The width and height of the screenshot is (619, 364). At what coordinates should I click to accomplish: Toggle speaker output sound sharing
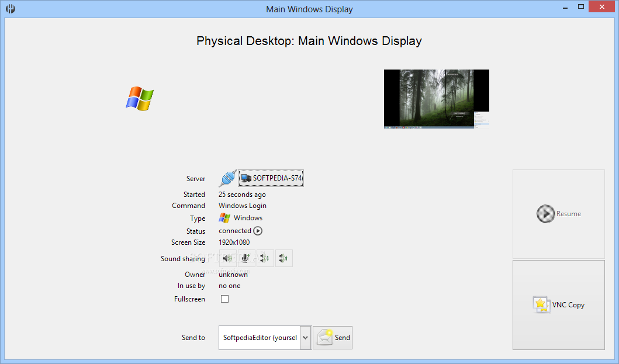coord(228,258)
